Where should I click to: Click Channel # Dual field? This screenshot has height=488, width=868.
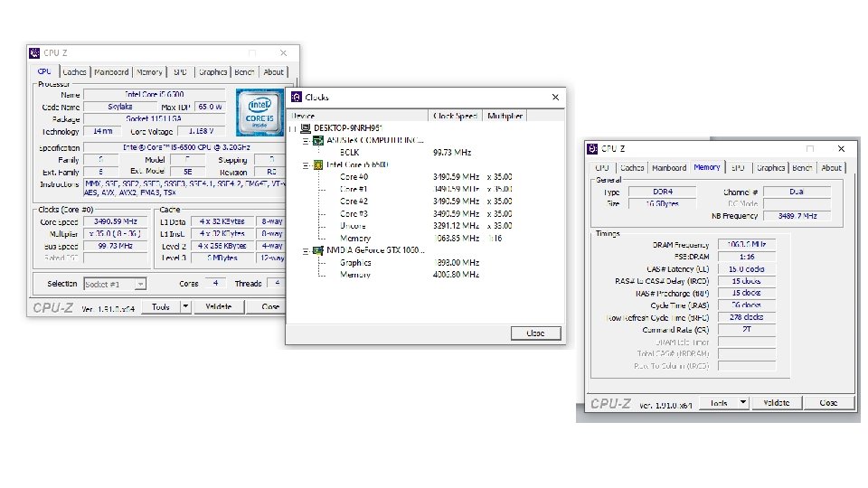(797, 192)
